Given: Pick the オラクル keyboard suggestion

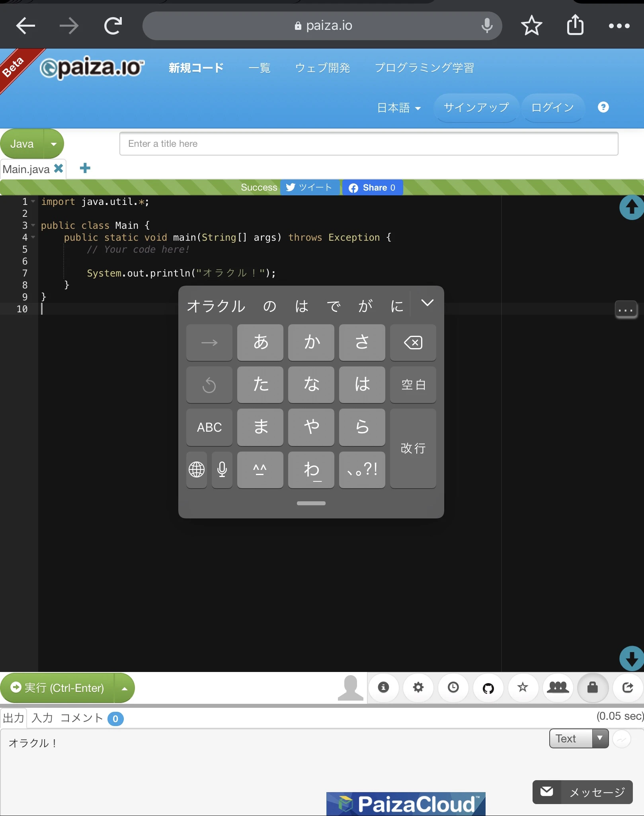Looking at the screenshot, I should pos(216,306).
